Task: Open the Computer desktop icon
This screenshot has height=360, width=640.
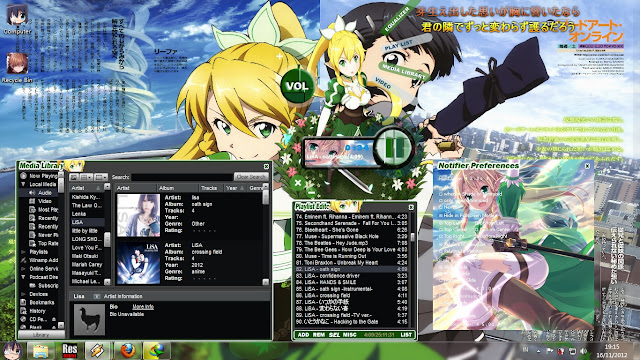Action: pos(17,18)
